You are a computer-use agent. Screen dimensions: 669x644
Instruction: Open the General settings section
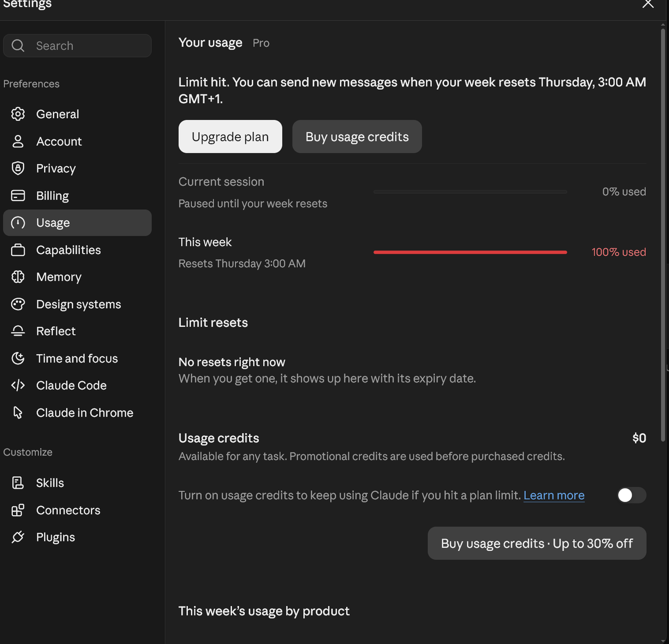coord(77,114)
